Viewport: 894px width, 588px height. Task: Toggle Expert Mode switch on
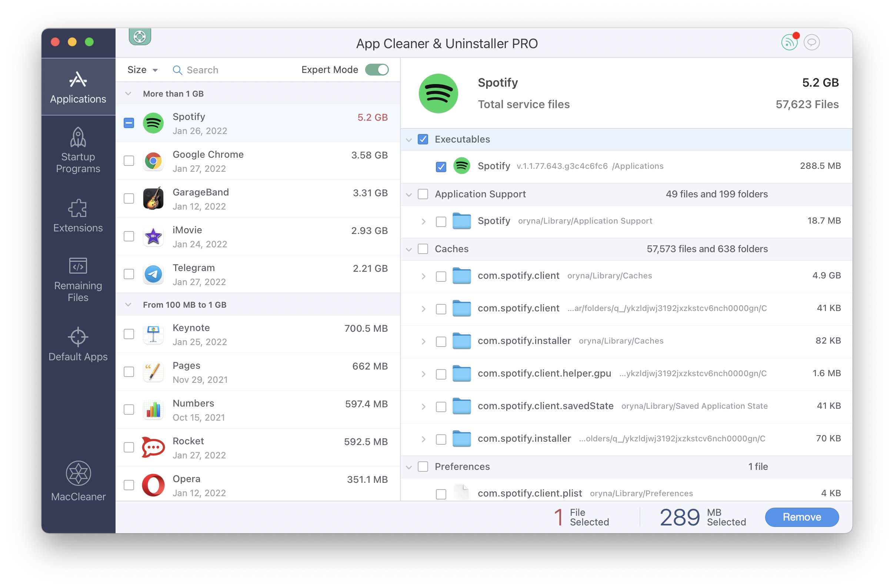coord(379,70)
